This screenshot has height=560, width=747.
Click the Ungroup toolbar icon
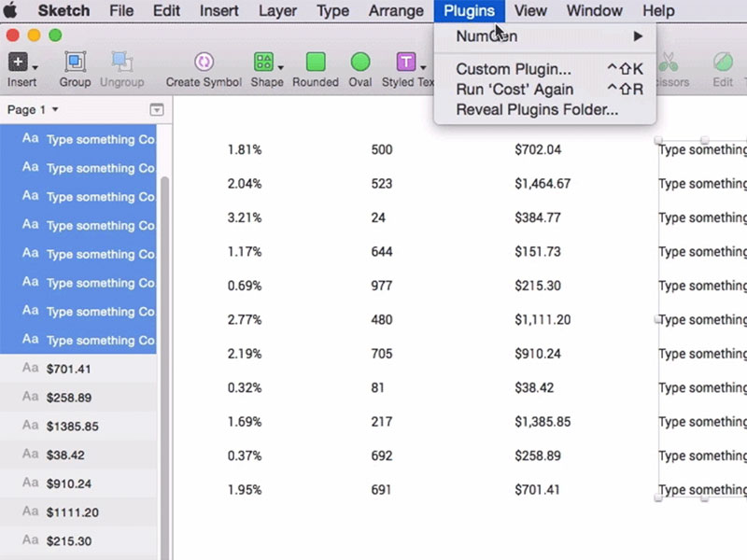pyautogui.click(x=122, y=62)
